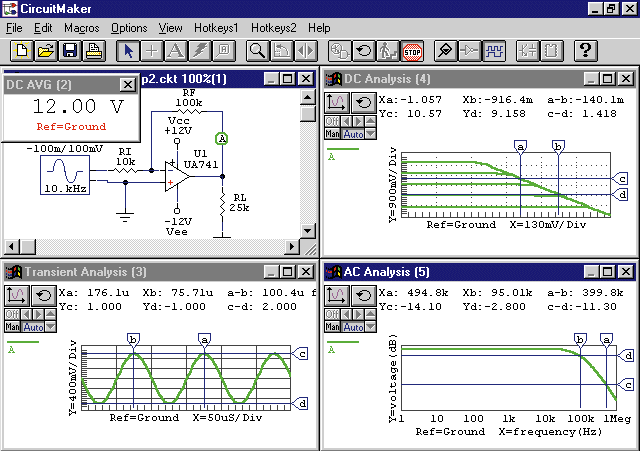Click left arrow in DC Analysis controls
Image resolution: width=640 pixels, height=451 pixels.
pyautogui.click(x=346, y=121)
